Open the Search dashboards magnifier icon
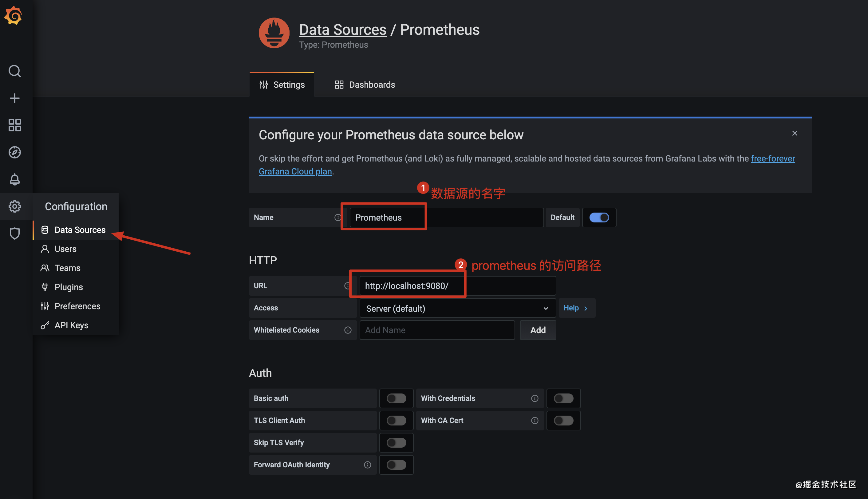The width and height of the screenshot is (868, 499). [x=14, y=71]
